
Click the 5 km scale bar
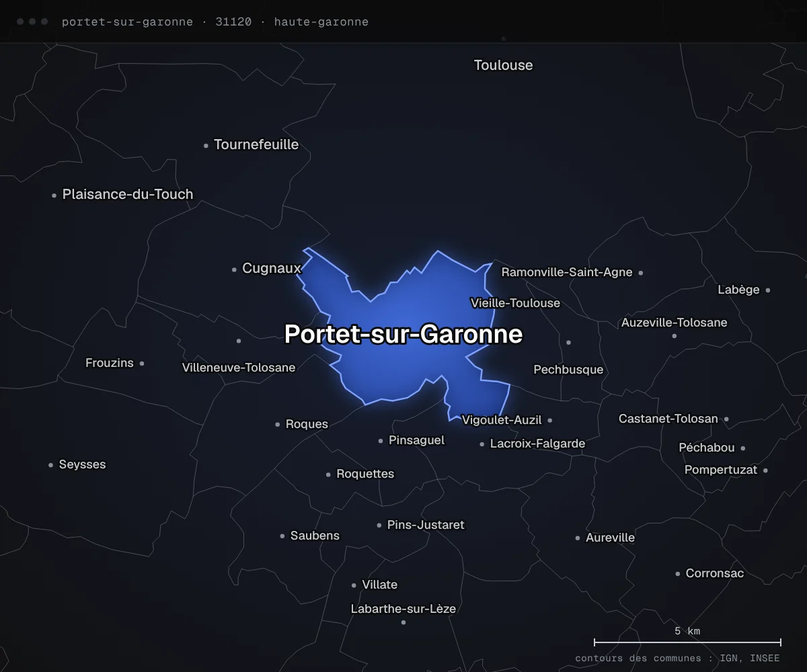(x=687, y=642)
